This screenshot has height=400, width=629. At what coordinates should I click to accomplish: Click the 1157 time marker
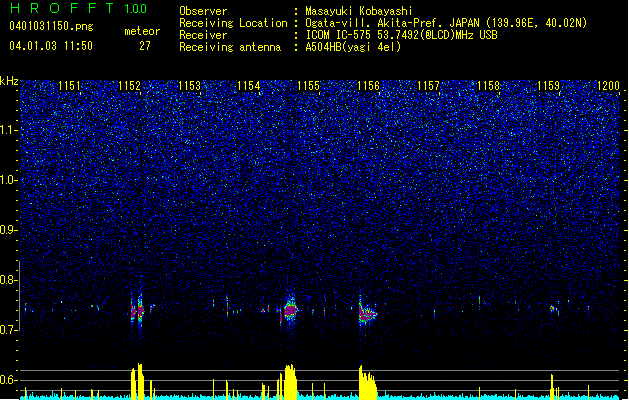(428, 86)
